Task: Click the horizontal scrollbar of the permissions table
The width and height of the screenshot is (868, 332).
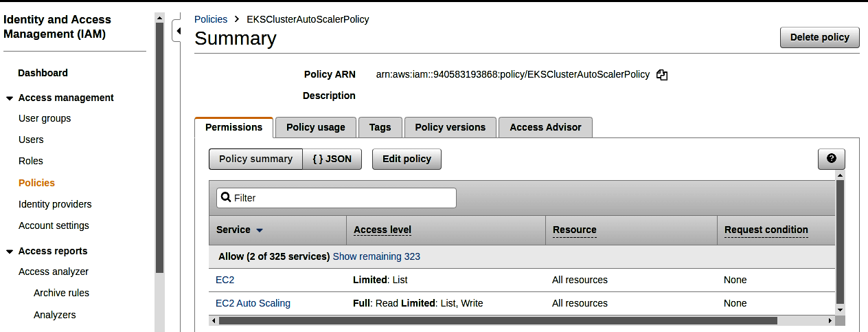Action: (x=498, y=320)
